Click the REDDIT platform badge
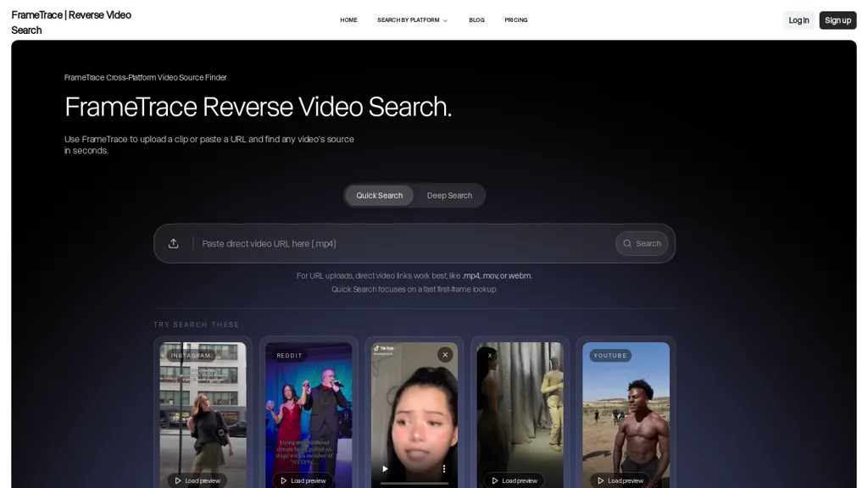868x488 pixels. 290,355
